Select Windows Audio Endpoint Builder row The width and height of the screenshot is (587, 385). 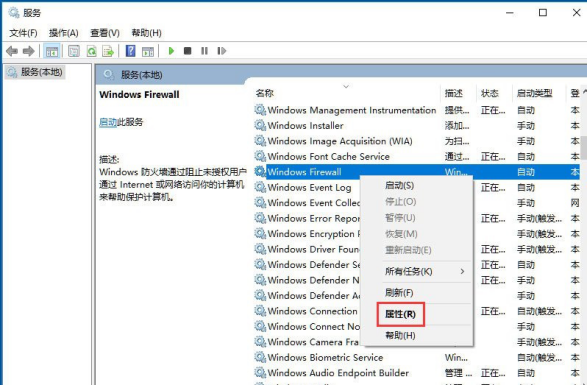pos(338,373)
